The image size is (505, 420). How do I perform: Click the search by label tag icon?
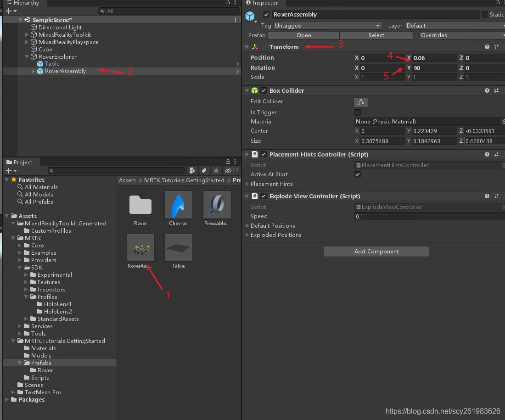pos(204,171)
